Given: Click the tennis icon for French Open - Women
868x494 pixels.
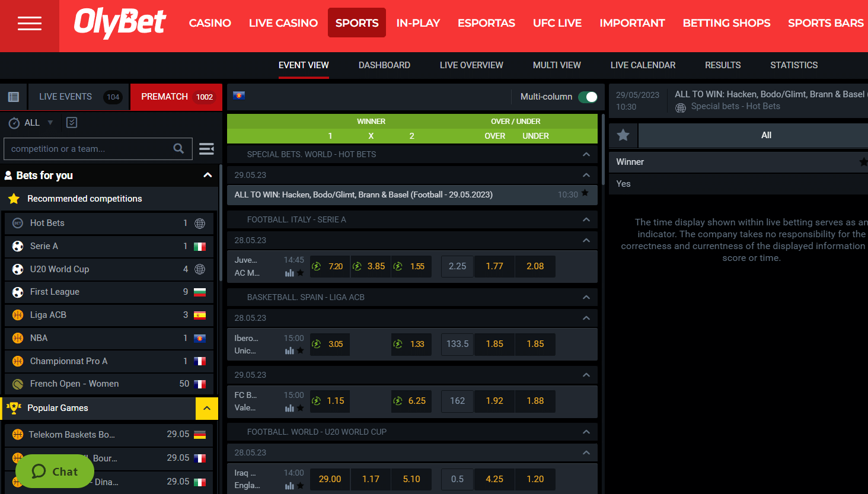Looking at the screenshot, I should 18,384.
